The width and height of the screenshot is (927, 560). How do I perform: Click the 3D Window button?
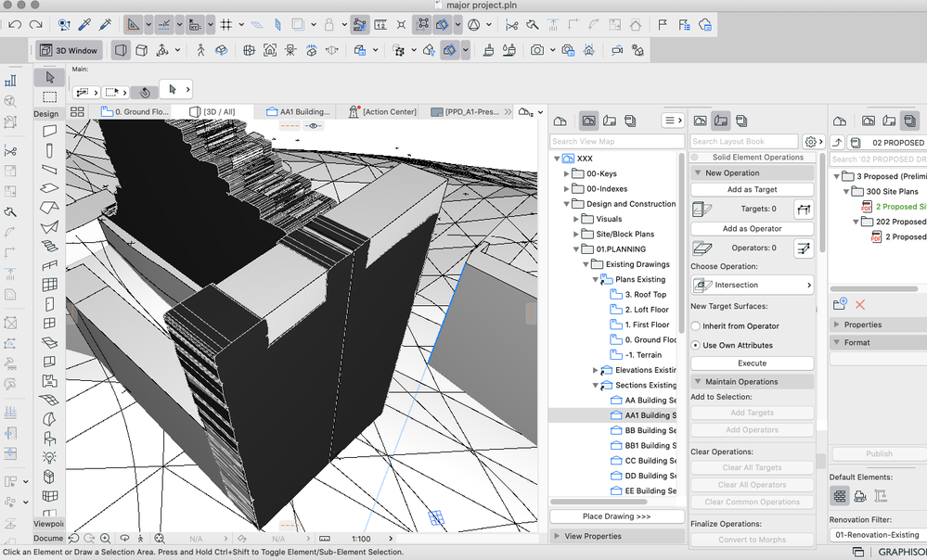click(x=70, y=50)
